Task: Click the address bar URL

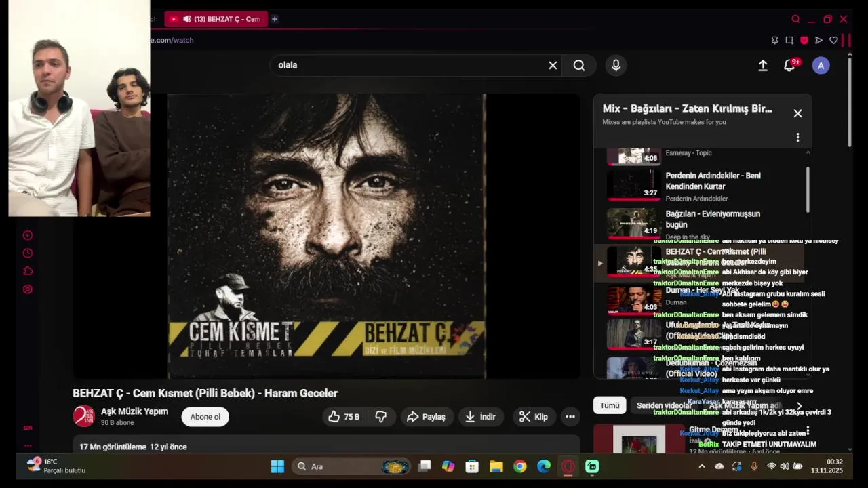Action: 172,40
